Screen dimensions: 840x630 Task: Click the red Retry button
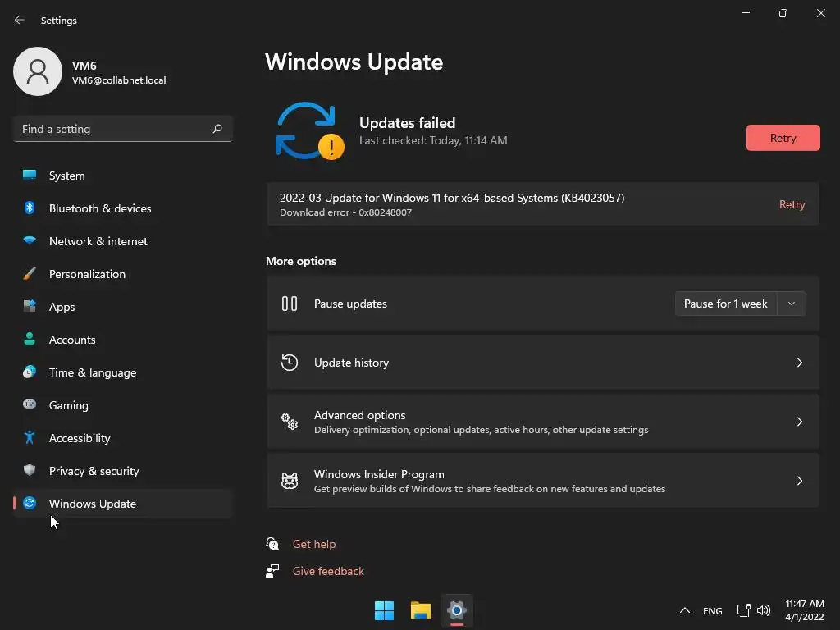[783, 138]
